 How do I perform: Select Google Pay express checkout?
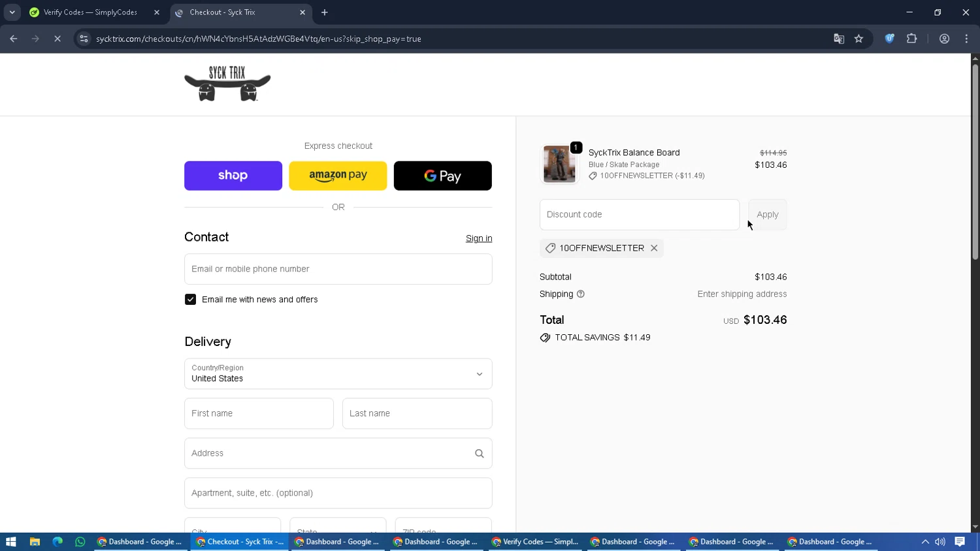click(x=442, y=176)
